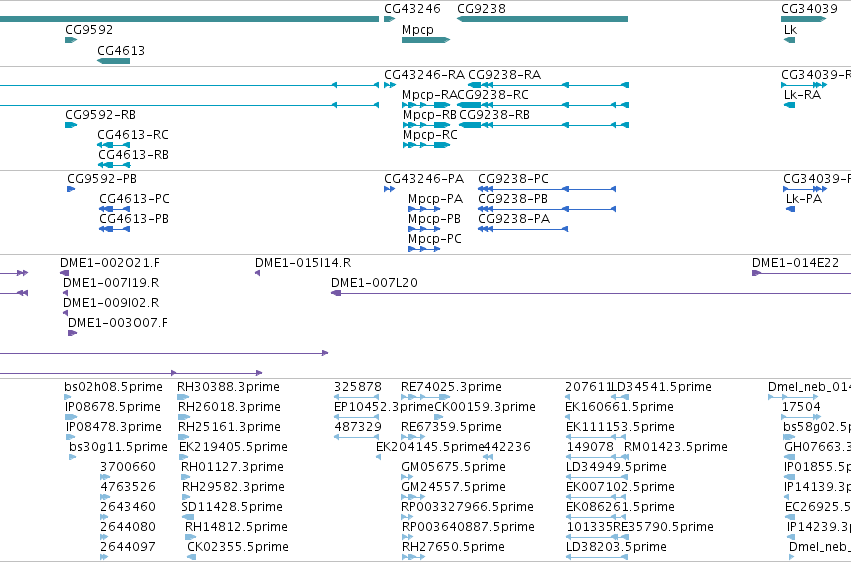Select the Lk gene label
Screen dimensions: 851x562
pos(790,30)
